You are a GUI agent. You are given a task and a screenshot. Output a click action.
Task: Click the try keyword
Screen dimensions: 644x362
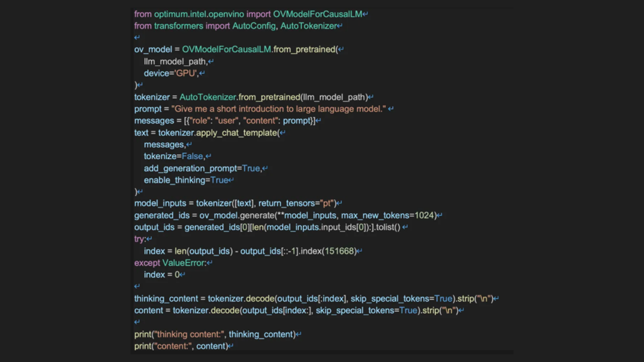click(139, 239)
